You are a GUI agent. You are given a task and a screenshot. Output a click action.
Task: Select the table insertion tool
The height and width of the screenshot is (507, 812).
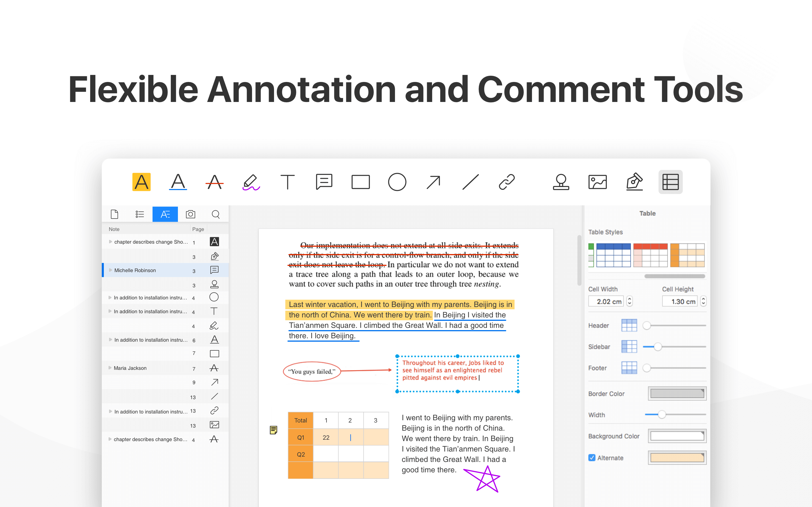pyautogui.click(x=670, y=182)
